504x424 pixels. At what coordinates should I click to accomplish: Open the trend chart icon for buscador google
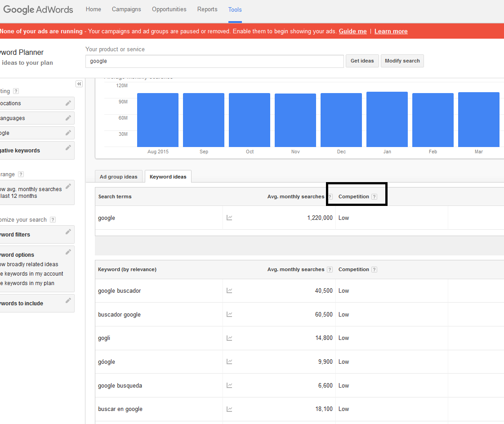(229, 314)
